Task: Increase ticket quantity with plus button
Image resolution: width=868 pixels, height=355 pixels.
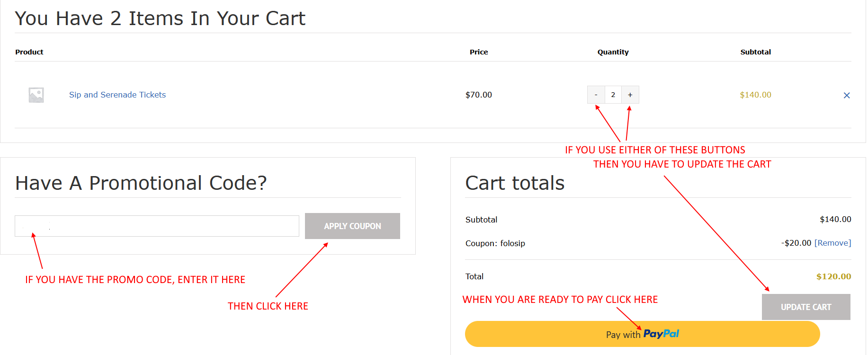Action: point(630,95)
